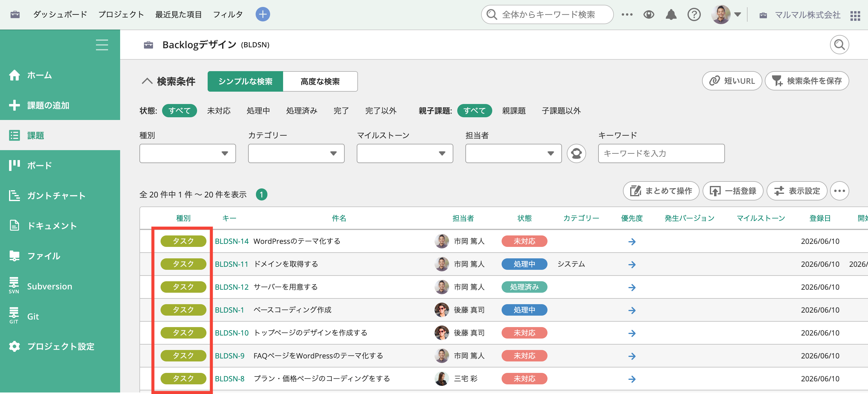Open ボード in the sidebar
This screenshot has height=394, width=868.
pyautogui.click(x=60, y=165)
